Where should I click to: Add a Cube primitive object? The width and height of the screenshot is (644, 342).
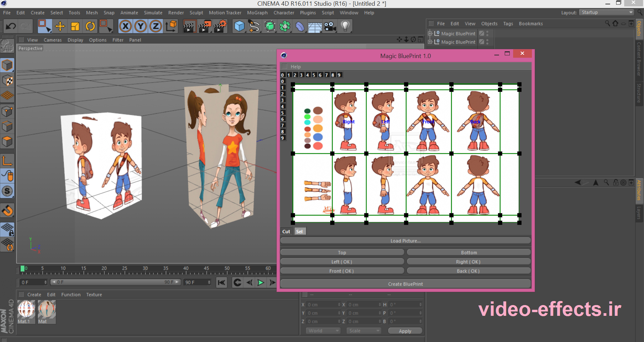[x=239, y=26]
